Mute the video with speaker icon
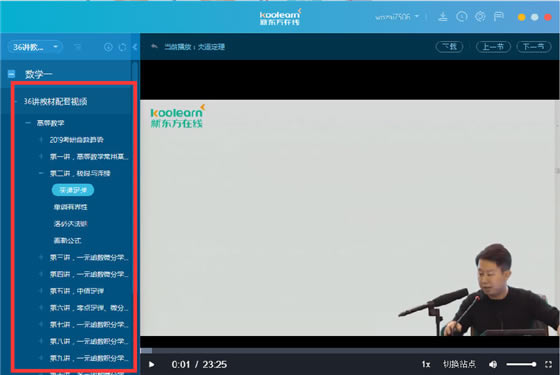Viewport: 560px width, 375px height. 493,364
